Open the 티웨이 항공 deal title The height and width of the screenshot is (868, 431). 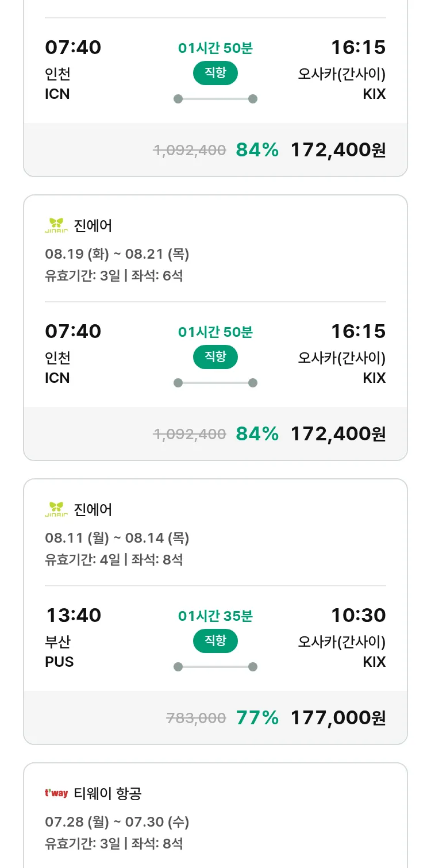coord(107,793)
